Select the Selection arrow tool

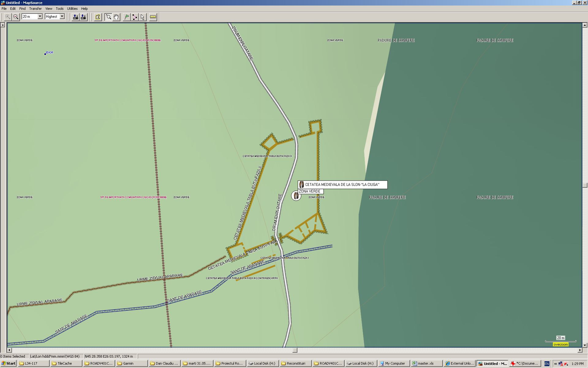point(142,17)
